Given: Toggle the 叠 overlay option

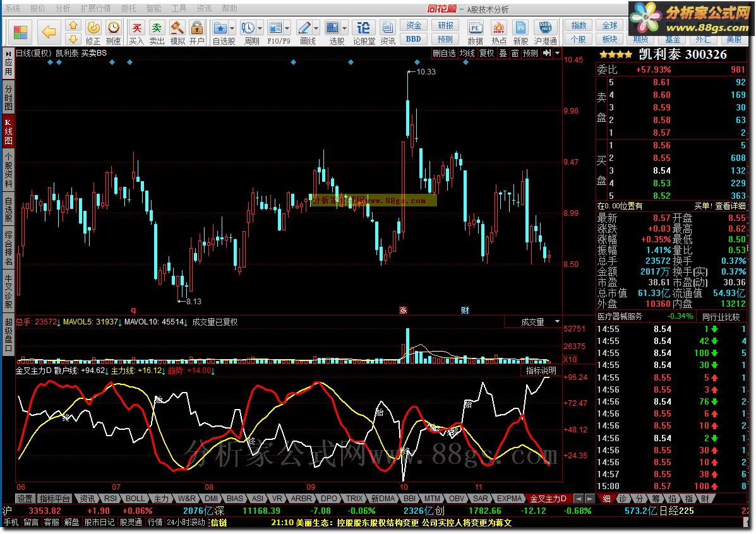Looking at the screenshot, I should (x=503, y=53).
